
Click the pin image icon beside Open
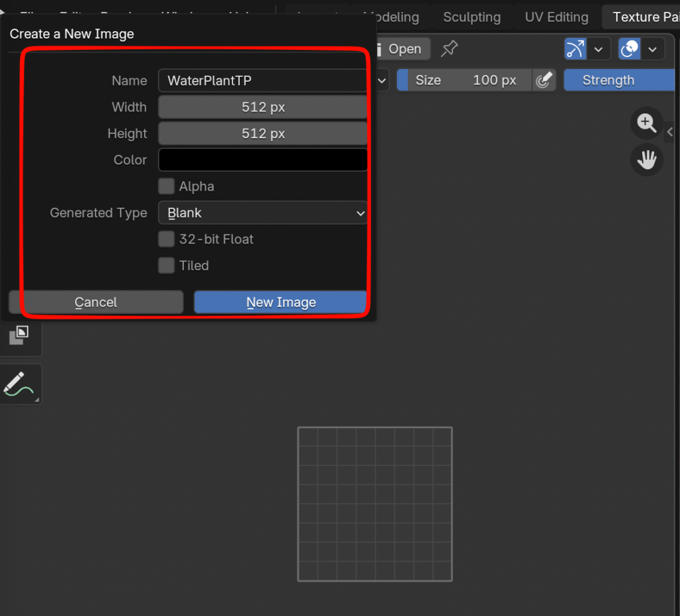coord(450,48)
